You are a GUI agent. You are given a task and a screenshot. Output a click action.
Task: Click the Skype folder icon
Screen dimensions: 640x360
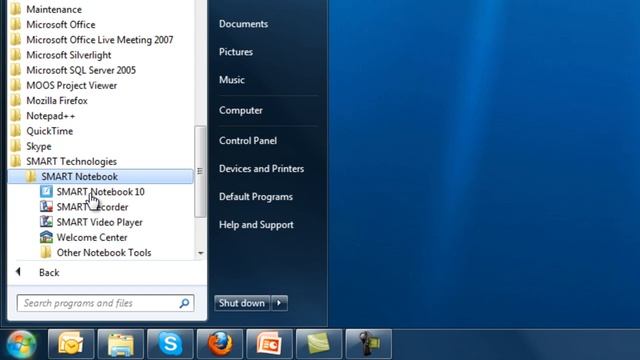coord(16,146)
